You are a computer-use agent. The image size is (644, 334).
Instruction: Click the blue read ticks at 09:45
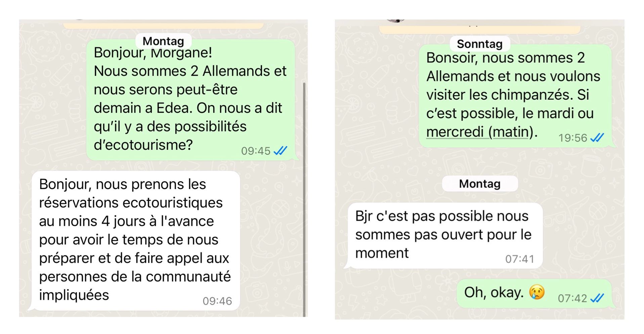[x=281, y=151]
